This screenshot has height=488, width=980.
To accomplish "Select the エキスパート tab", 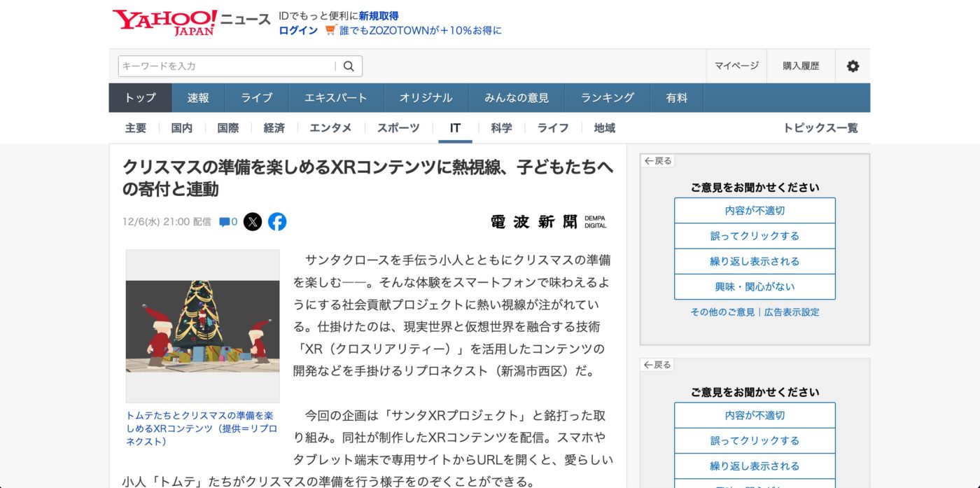I will pos(336,98).
